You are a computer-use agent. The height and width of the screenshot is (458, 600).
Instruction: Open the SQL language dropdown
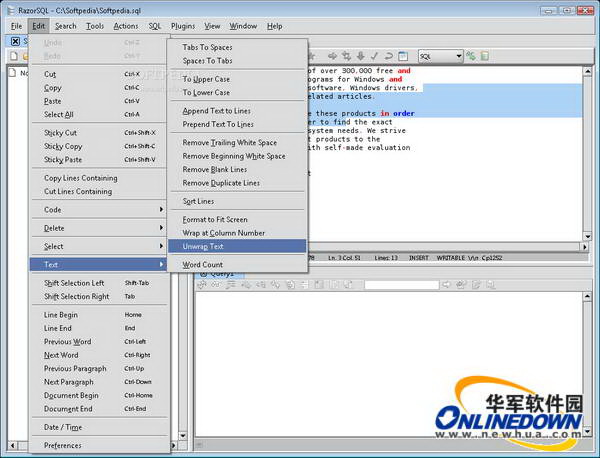coord(440,56)
